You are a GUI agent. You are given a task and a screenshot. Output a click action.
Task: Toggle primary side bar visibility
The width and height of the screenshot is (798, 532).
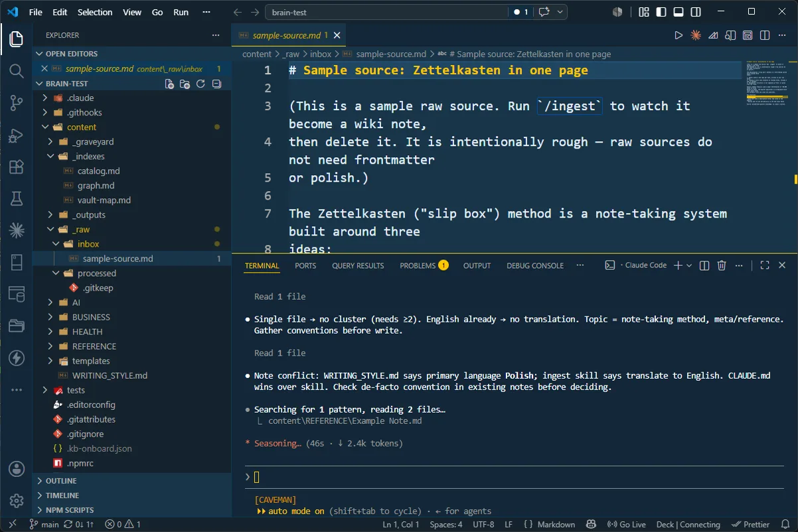tap(661, 12)
